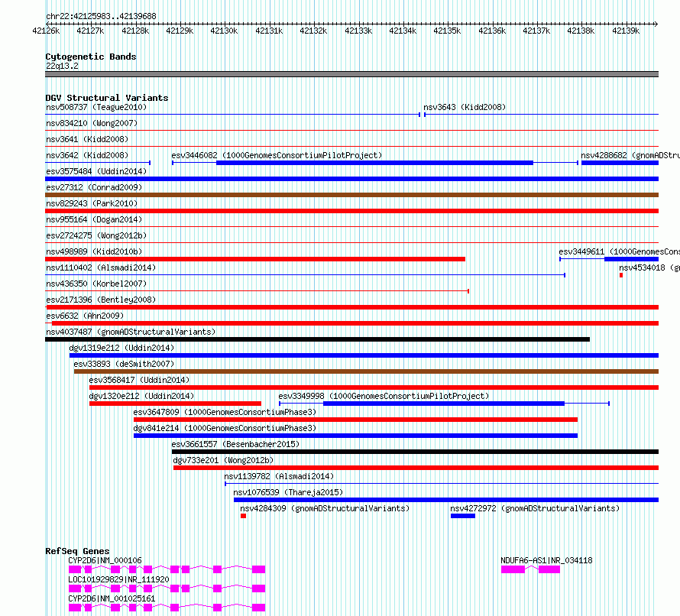Click the esv27312 (Conrad2009) brown bar
The width and height of the screenshot is (680, 616).
pyautogui.click(x=351, y=195)
